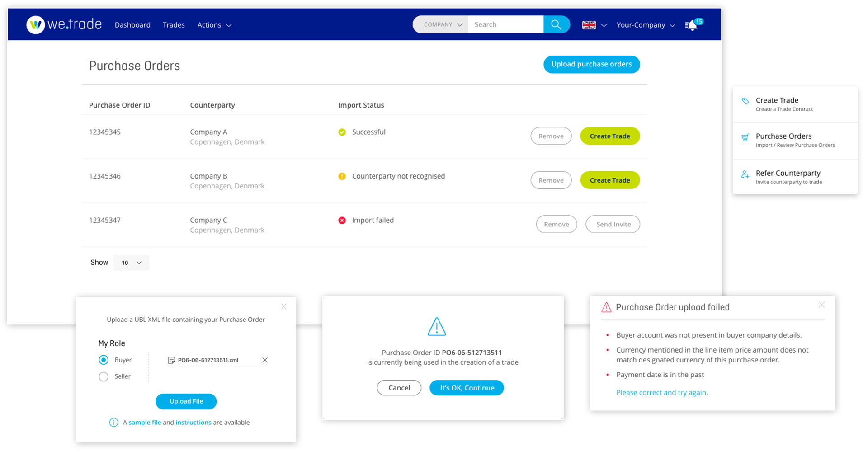The width and height of the screenshot is (868, 456).
Task: Click the Refer Counterparty person icon
Action: pyautogui.click(x=745, y=174)
